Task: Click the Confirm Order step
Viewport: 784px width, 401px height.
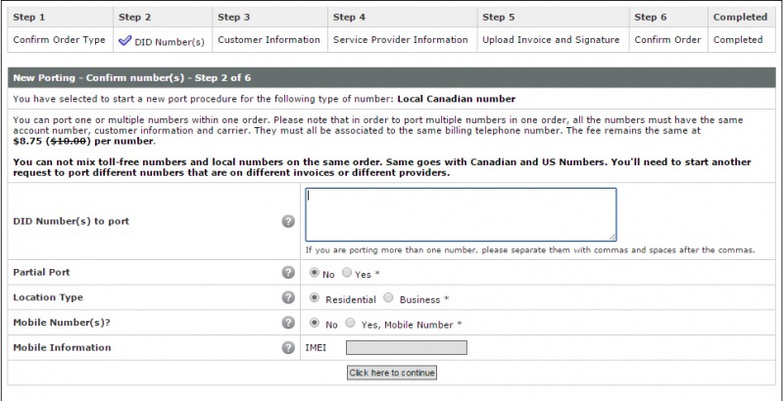Action: (668, 40)
